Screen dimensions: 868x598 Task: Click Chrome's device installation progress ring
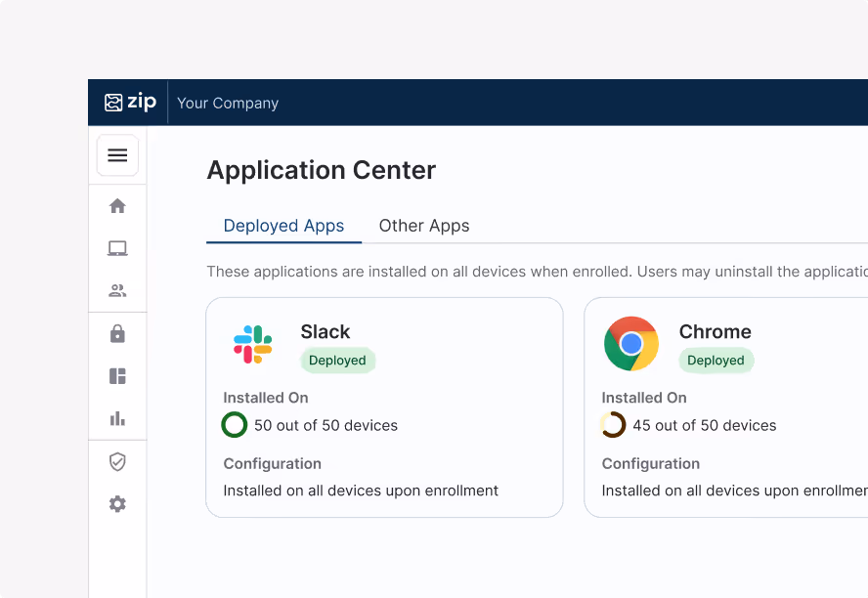click(x=613, y=425)
